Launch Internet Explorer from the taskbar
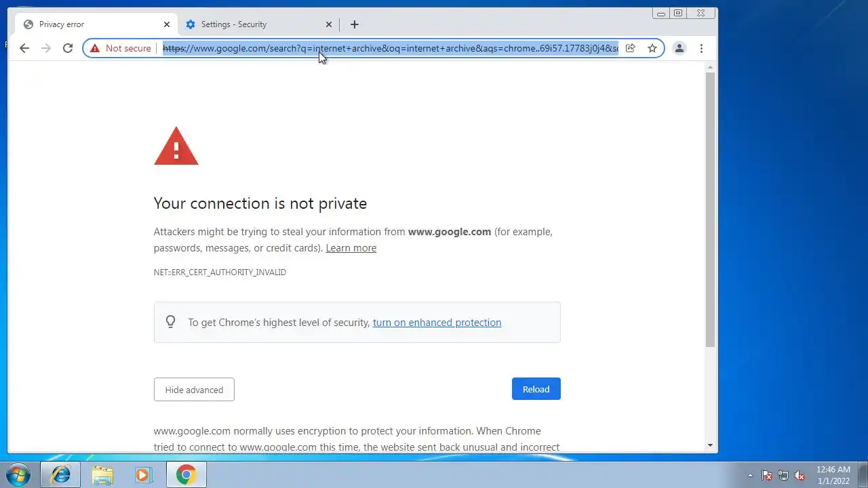Image resolution: width=868 pixels, height=488 pixels. pos(60,474)
